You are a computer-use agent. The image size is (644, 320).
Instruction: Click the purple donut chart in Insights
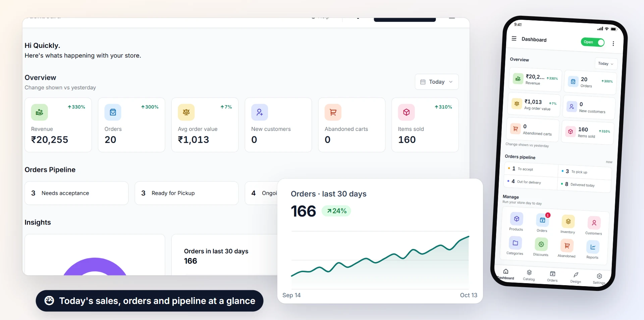(95, 267)
